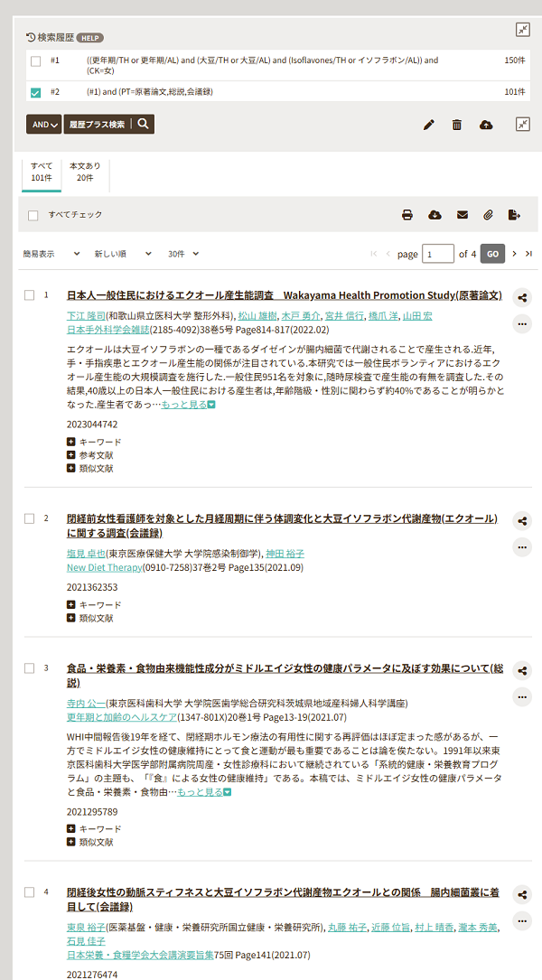Open the 簡易表示 display mode dropdown
The width and height of the screenshot is (542, 980).
(x=51, y=254)
